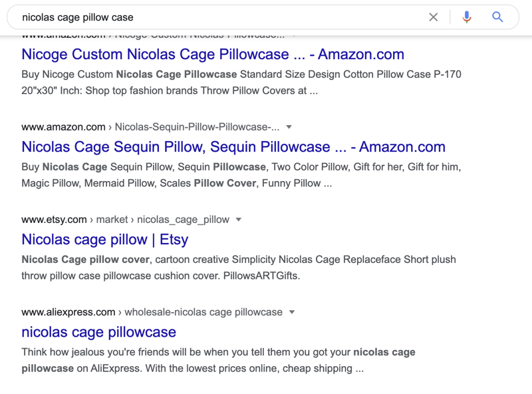Image resolution: width=532 pixels, height=394 pixels.
Task: Expand options for the AliExpress result
Action: [291, 312]
